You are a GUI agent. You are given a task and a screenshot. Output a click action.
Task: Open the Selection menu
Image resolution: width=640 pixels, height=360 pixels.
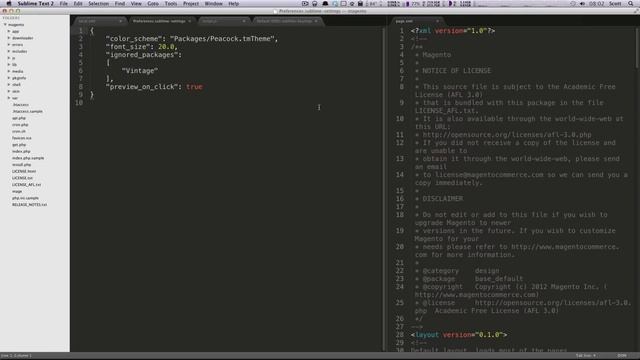(x=98, y=3)
